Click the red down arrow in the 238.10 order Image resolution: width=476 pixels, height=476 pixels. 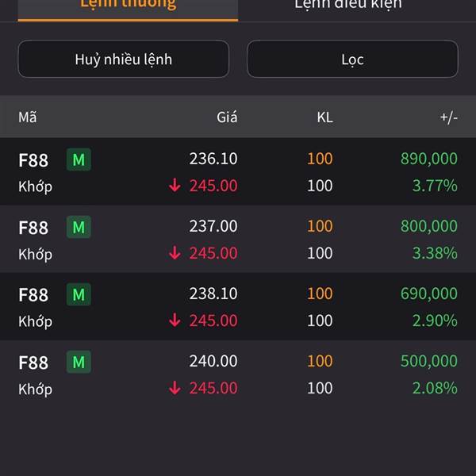coord(175,321)
